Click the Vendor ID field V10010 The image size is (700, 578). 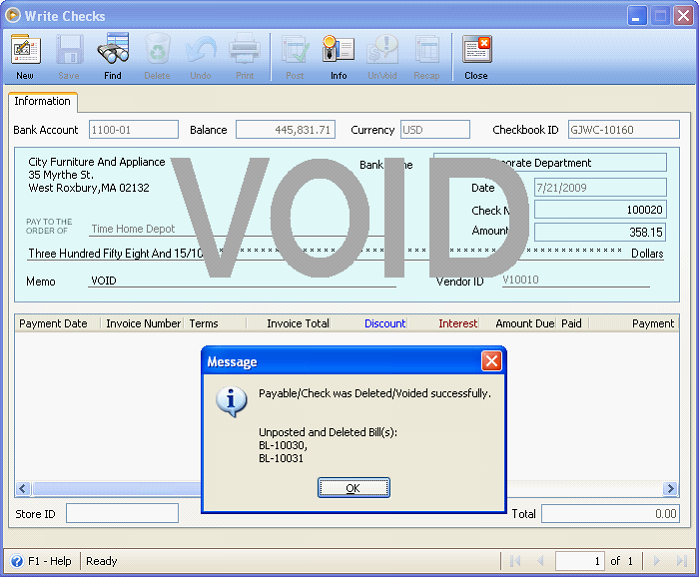tap(575, 280)
